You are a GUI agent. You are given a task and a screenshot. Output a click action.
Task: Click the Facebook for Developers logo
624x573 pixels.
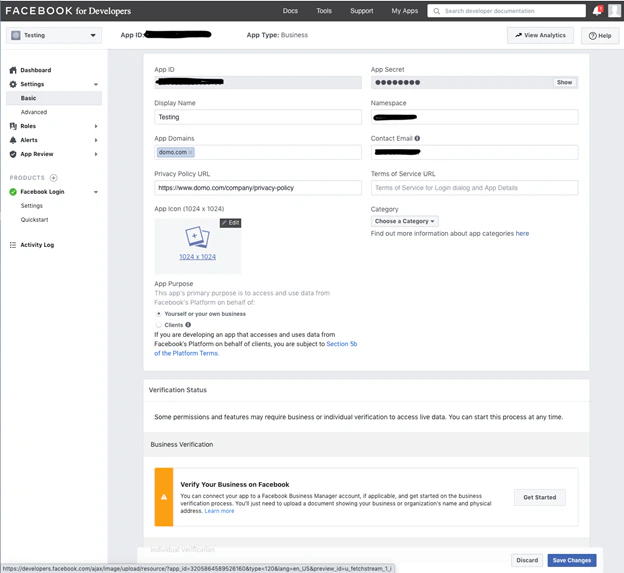coord(68,11)
